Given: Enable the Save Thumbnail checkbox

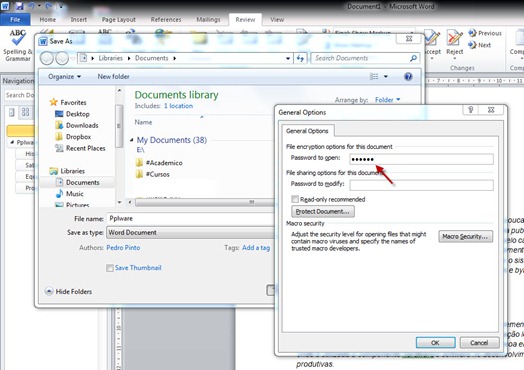Looking at the screenshot, I should [110, 268].
